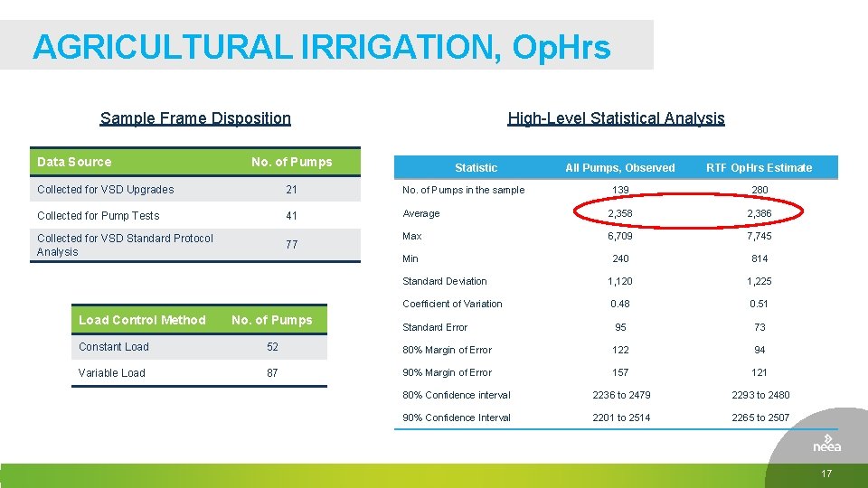Click the interval '2293 to 2480'
This screenshot has height=488, width=868.
[x=760, y=395]
